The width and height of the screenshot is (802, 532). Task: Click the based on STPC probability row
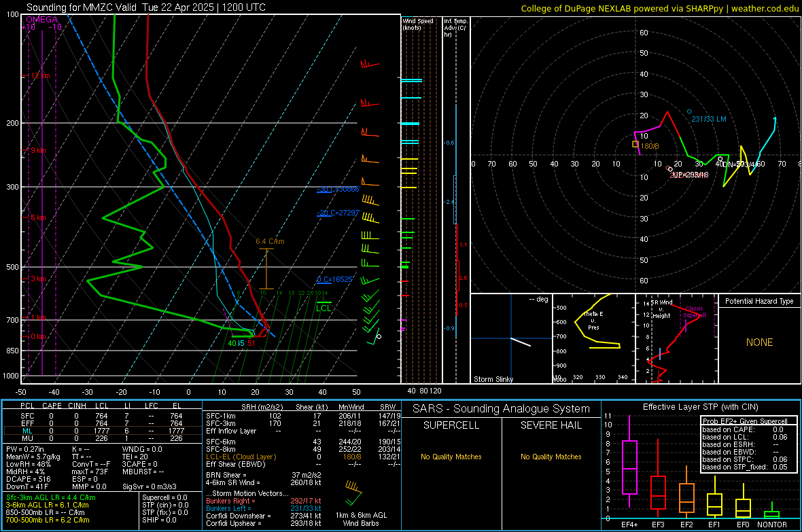point(745,459)
